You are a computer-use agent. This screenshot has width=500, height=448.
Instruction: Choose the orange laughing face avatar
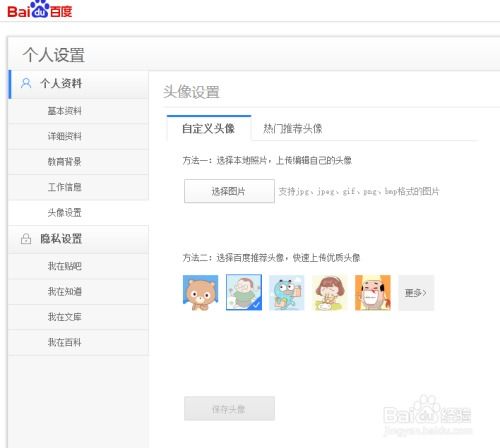pos(373,293)
